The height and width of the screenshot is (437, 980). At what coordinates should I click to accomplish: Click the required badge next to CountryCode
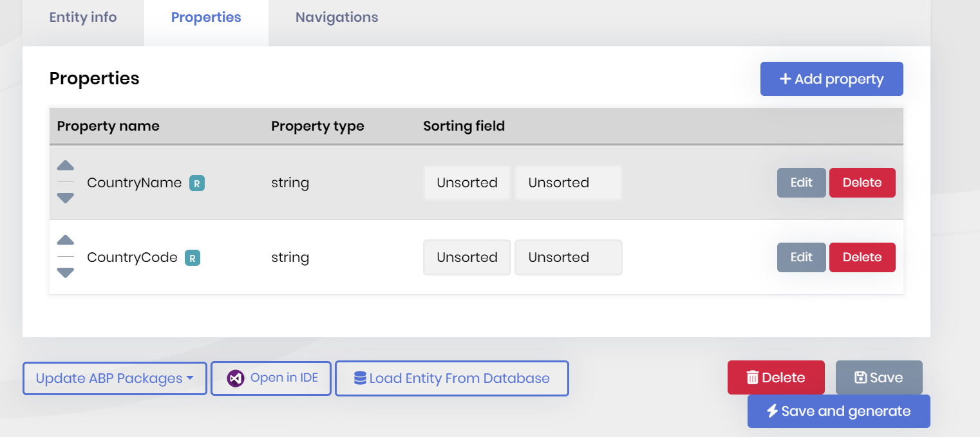193,258
